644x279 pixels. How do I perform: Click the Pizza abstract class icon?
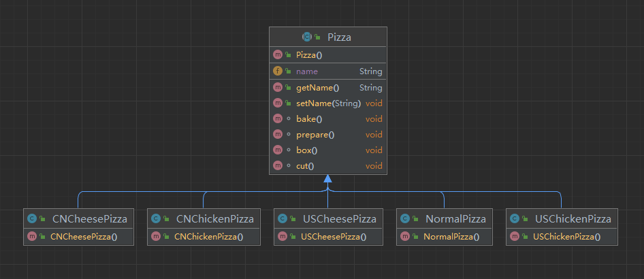[307, 37]
